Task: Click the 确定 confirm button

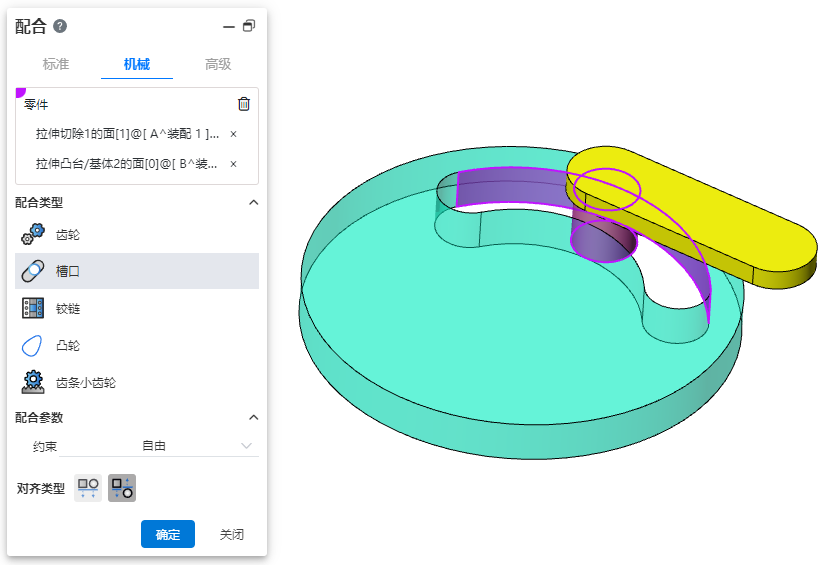Action: [168, 535]
